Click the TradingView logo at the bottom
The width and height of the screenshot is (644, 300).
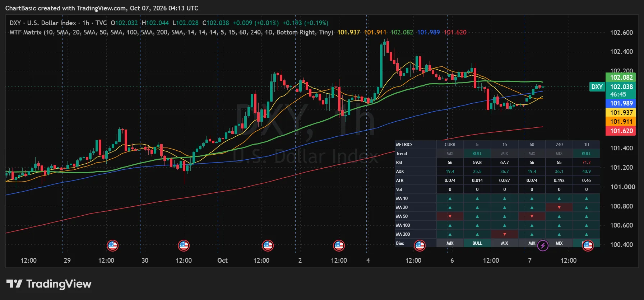[x=49, y=284]
